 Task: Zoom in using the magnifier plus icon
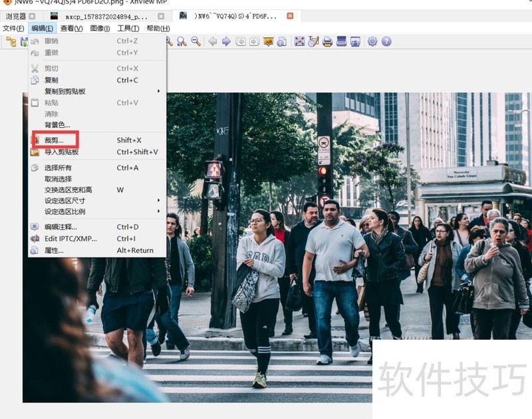coord(168,41)
